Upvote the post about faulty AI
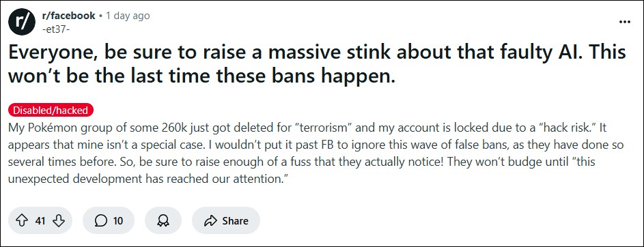Viewport: 644px width, 247px height. pos(21,221)
